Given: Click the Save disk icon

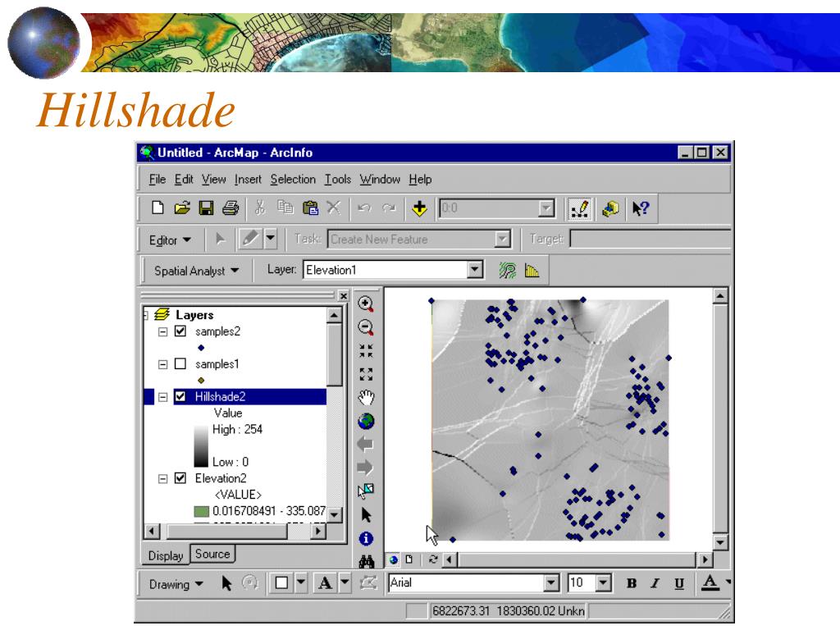Looking at the screenshot, I should tap(206, 208).
